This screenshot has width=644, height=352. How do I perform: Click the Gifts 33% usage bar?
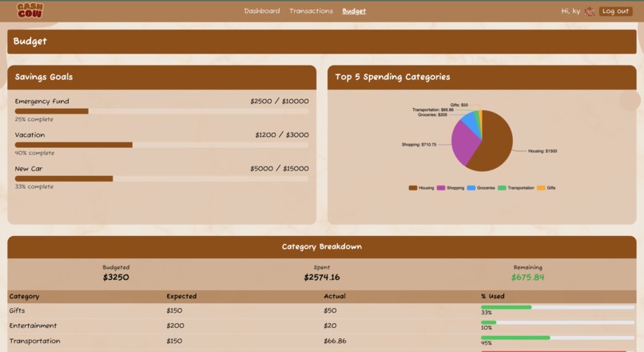tap(558, 307)
